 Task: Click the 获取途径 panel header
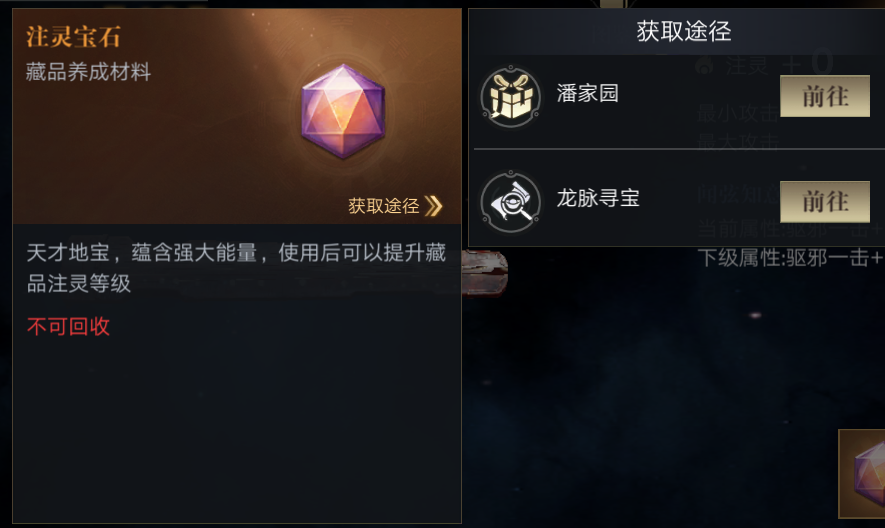(684, 32)
